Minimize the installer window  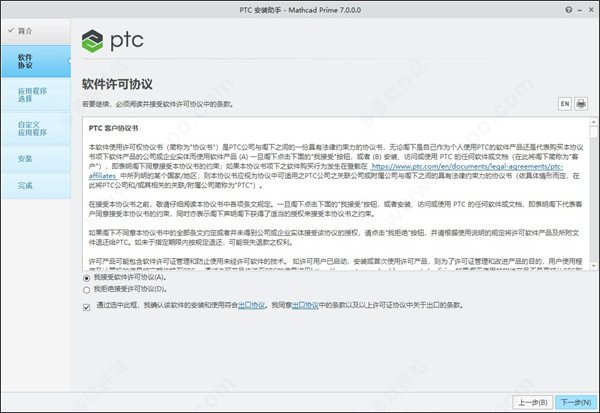click(580, 10)
